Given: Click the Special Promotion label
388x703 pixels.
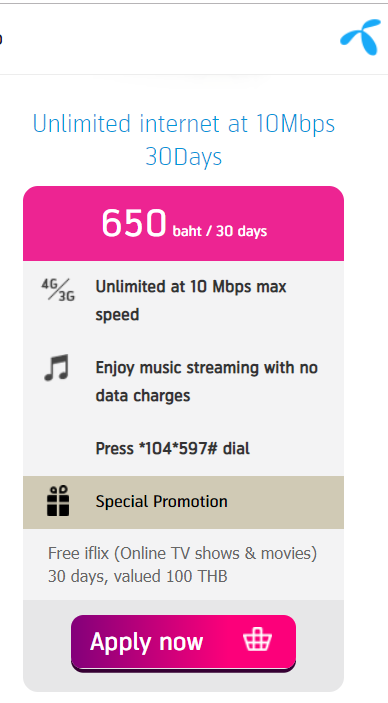Looking at the screenshot, I should tap(161, 502).
